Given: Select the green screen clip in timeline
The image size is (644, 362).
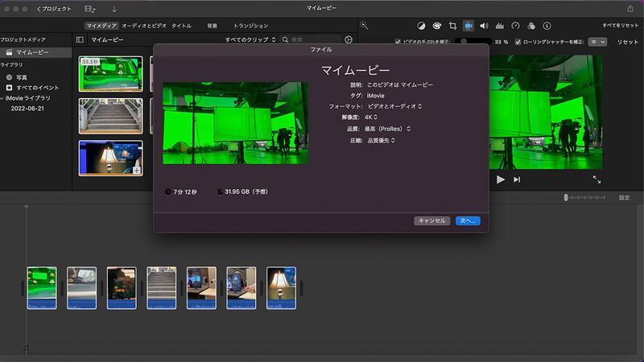Looking at the screenshot, I should pos(42,288).
